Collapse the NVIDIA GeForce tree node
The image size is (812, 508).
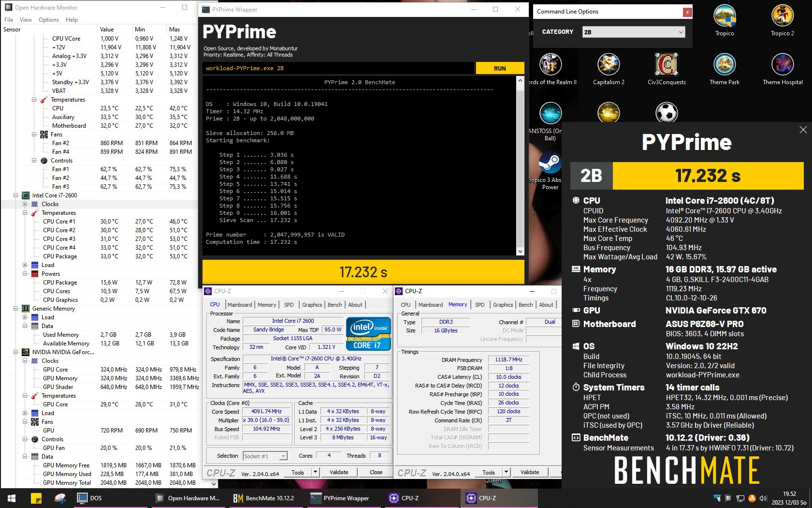click(15, 352)
